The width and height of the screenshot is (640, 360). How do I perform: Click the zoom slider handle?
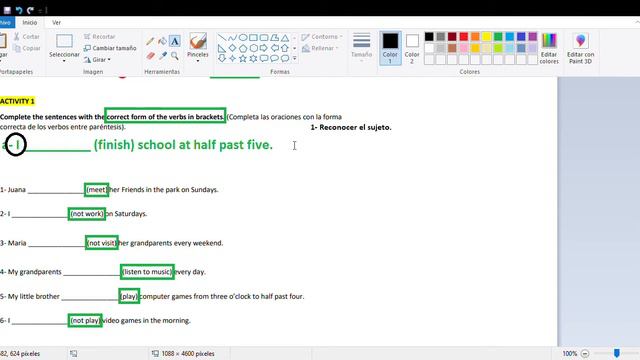pyautogui.click(x=617, y=353)
